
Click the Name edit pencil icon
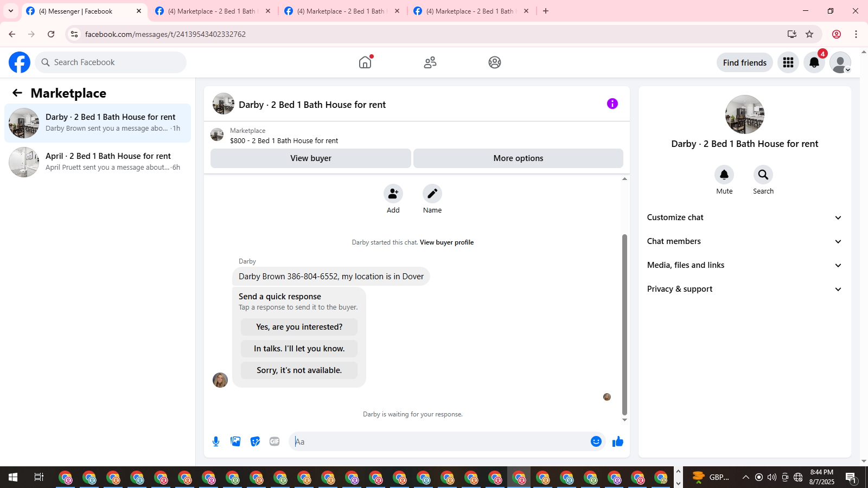(432, 194)
